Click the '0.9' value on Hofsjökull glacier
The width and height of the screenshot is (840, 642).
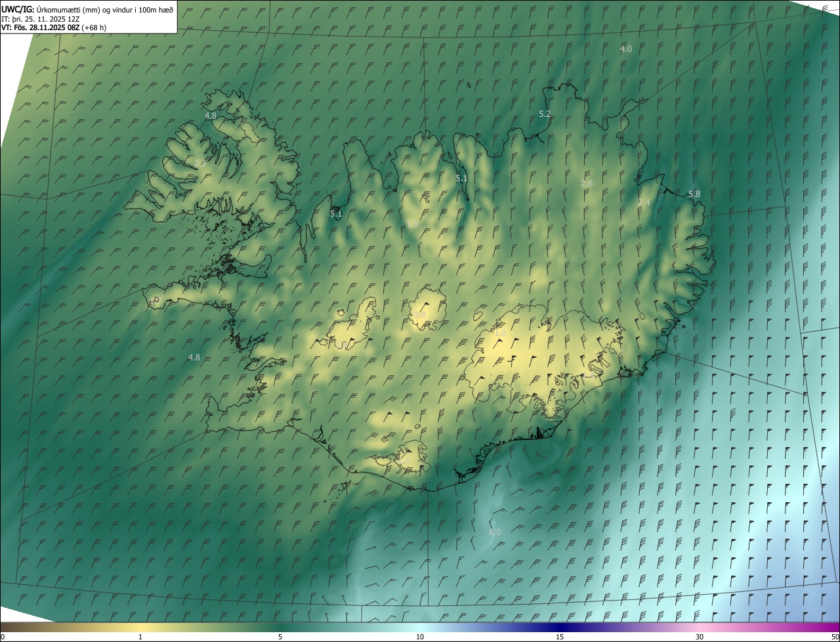click(x=419, y=315)
